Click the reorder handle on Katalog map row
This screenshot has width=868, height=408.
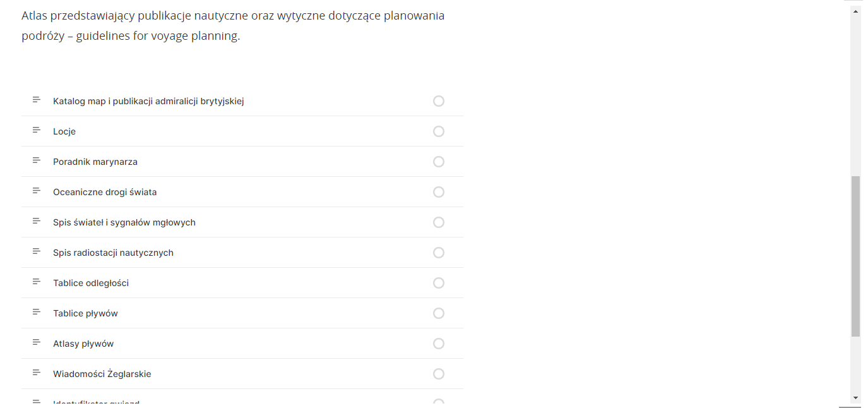point(36,100)
